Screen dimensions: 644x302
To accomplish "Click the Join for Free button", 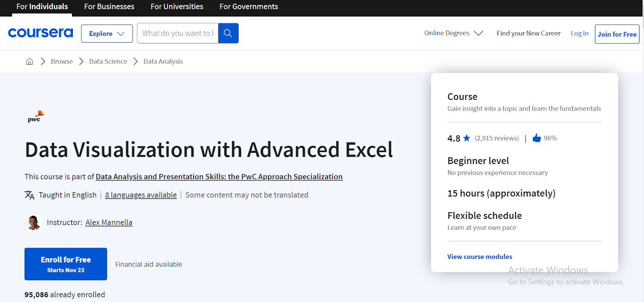I will [617, 34].
